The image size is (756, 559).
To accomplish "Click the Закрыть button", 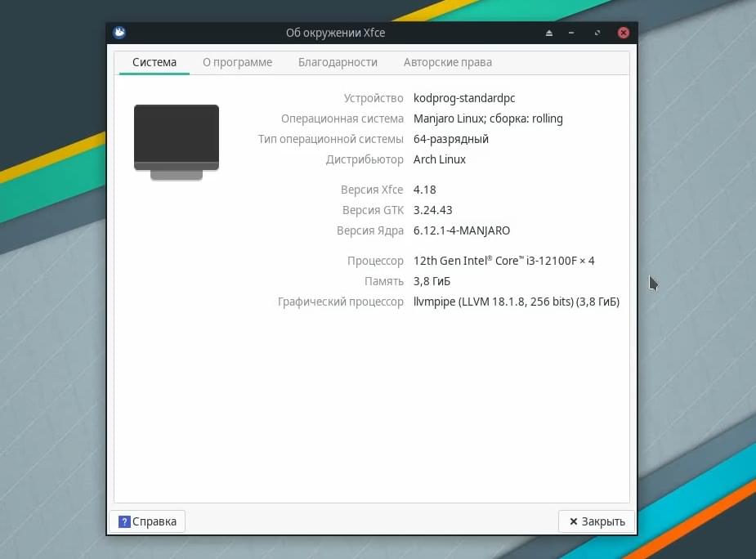I will pyautogui.click(x=597, y=521).
